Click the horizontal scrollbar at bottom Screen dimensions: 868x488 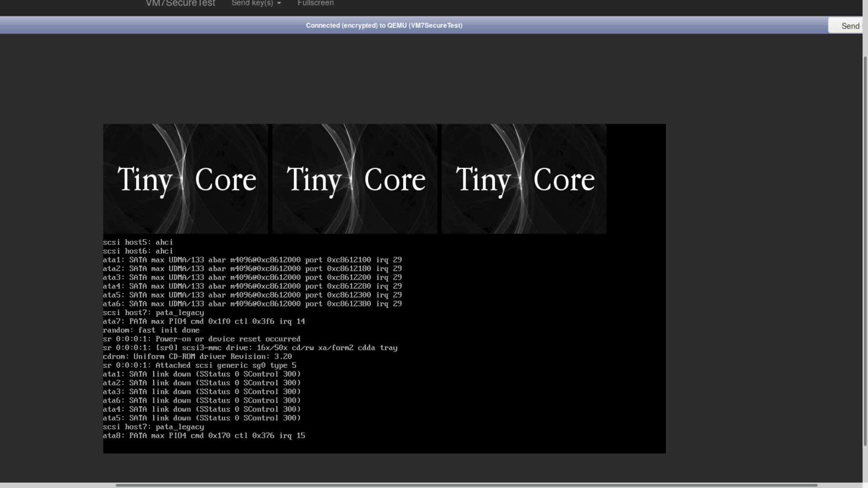[467, 485]
